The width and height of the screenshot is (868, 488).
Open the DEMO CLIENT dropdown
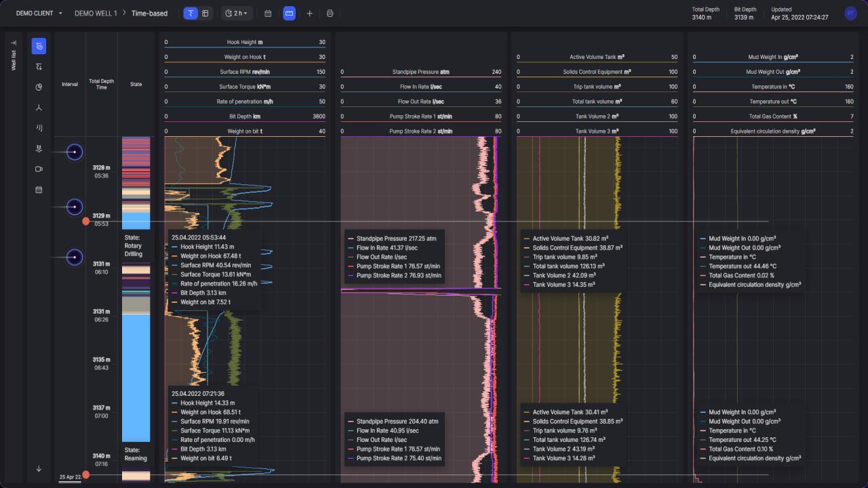click(39, 14)
